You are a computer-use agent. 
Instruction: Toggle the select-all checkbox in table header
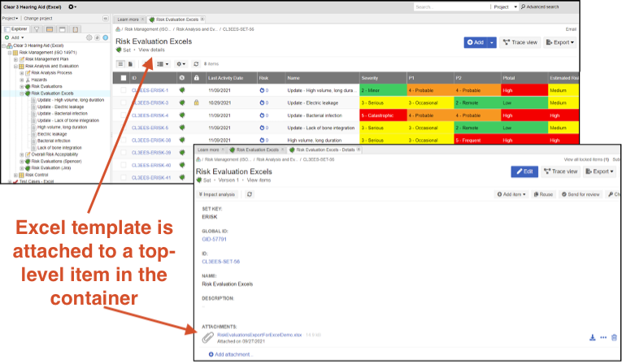pos(124,78)
